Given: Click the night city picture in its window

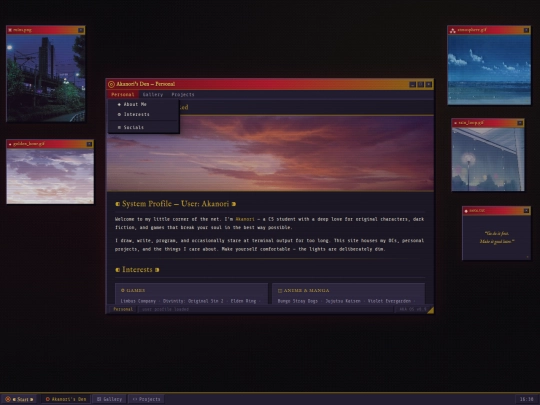Looking at the screenshot, I should click(46, 78).
